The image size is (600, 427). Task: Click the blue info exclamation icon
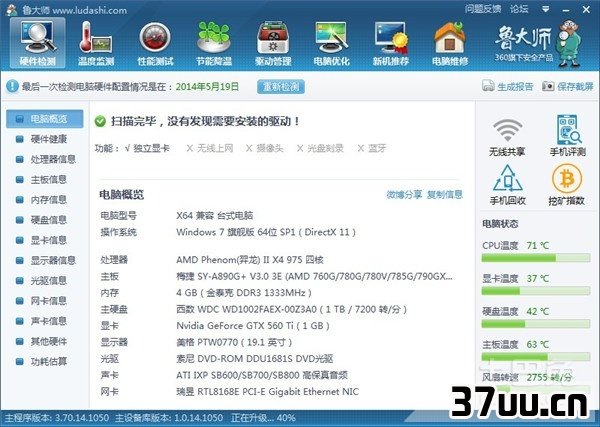tap(12, 86)
